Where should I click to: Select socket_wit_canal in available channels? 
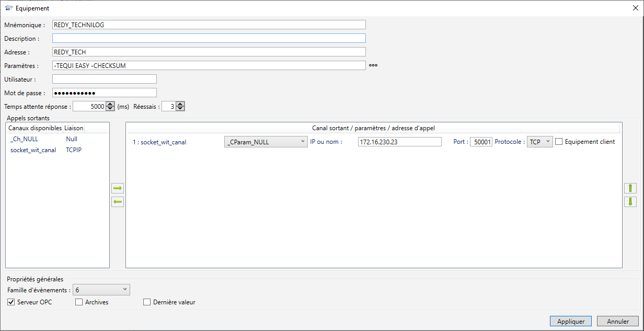pos(33,150)
